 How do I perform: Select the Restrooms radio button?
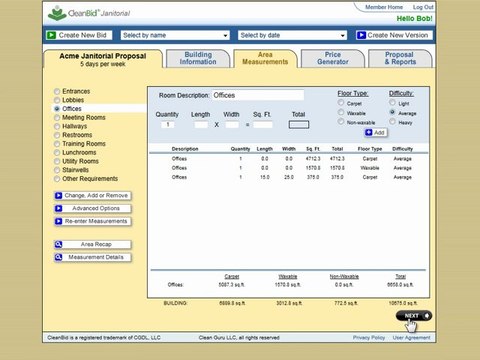click(57, 135)
